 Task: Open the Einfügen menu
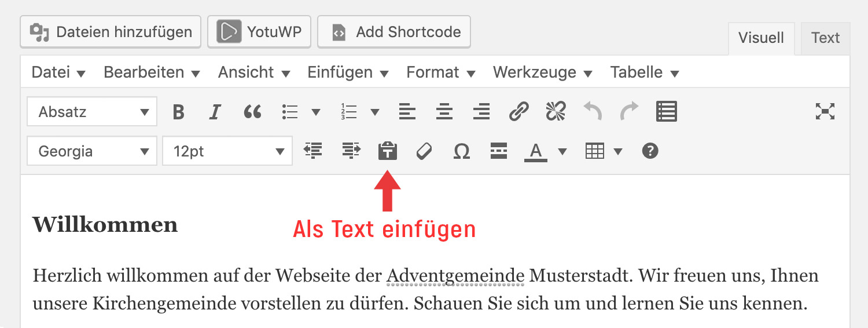(347, 72)
